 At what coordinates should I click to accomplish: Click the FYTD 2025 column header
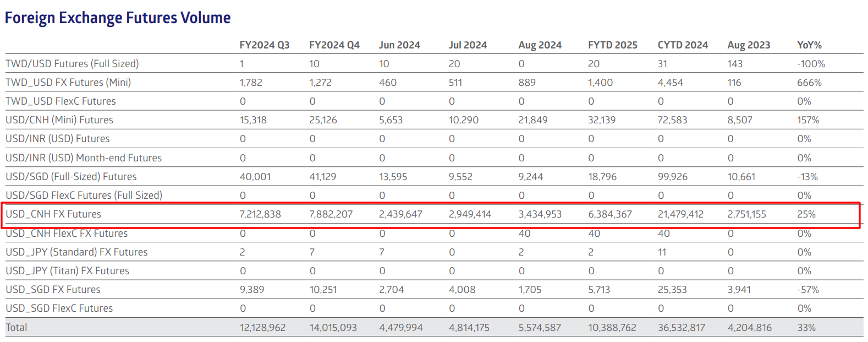(x=612, y=45)
